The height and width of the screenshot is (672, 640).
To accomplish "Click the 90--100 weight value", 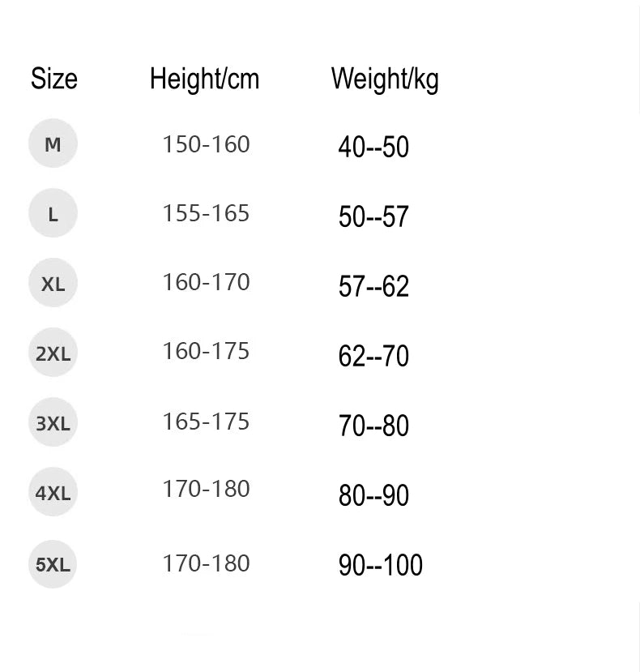I will [x=381, y=565].
